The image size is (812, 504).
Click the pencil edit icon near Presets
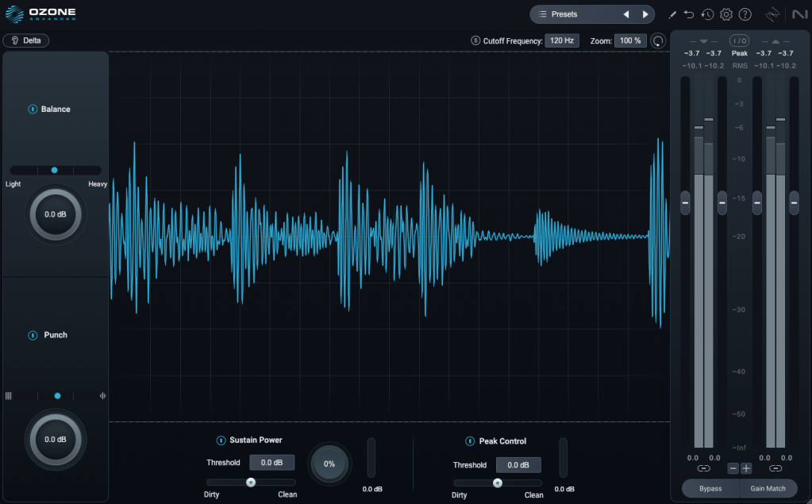point(672,14)
